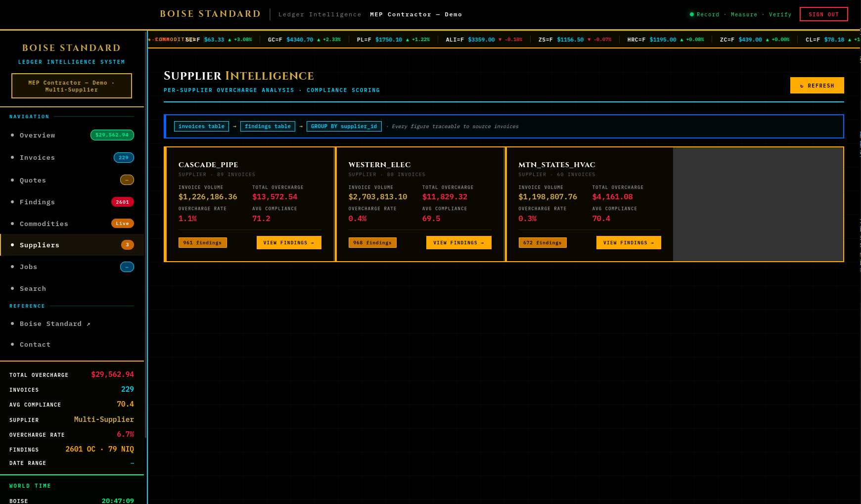
Task: Click the ZC=F $439.00 ticker entry
Action: pos(755,40)
